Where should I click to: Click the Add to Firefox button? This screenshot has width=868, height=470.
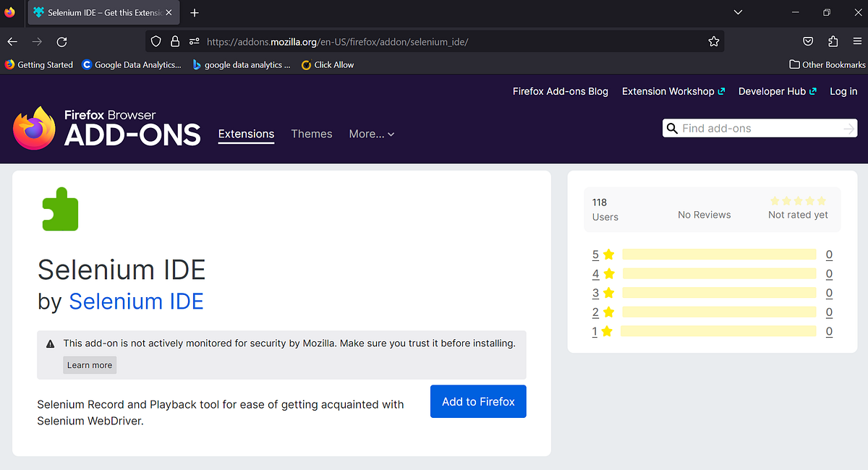click(478, 401)
